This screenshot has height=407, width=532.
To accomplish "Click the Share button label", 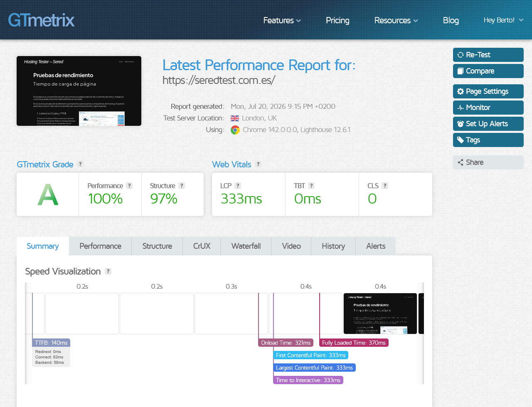I will tap(475, 162).
